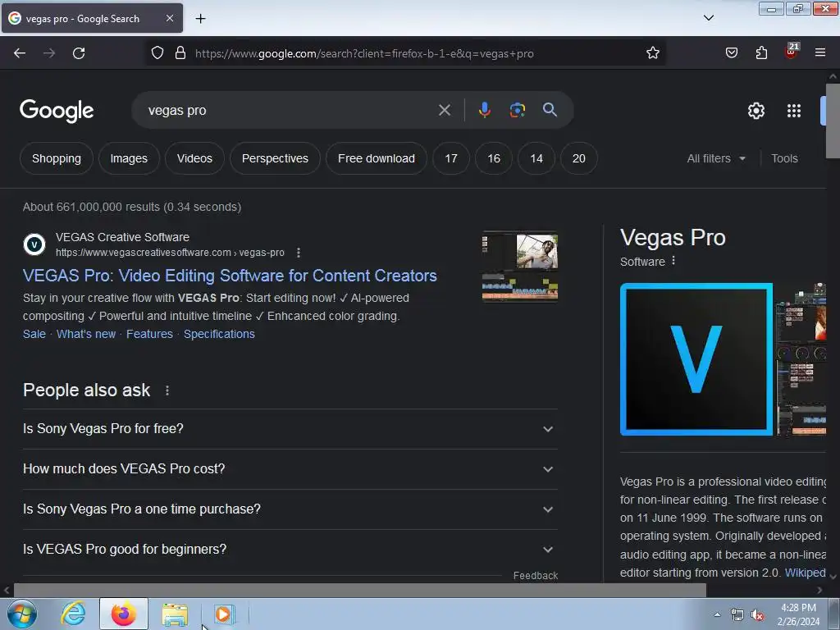840x630 pixels.
Task: Select the Perspectives filter
Action: tap(275, 158)
